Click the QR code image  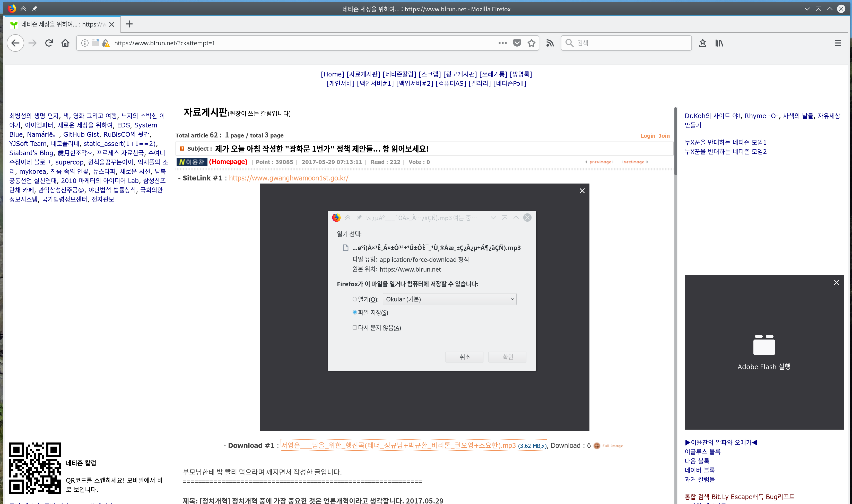pos(35,468)
